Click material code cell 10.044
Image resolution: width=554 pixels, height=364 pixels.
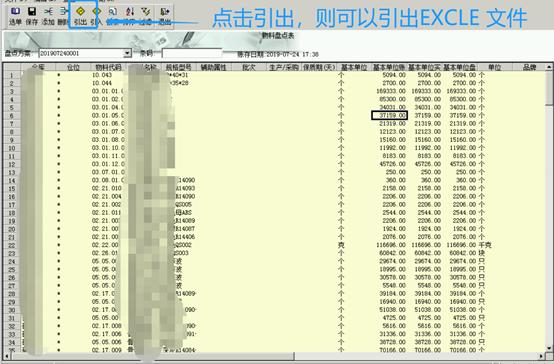click(x=102, y=83)
